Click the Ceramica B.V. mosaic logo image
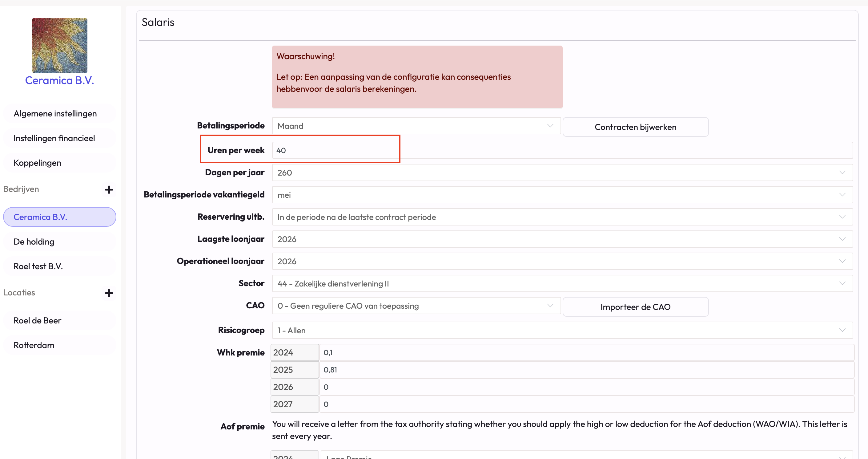Viewport: 868px width, 459px height. 60,46
